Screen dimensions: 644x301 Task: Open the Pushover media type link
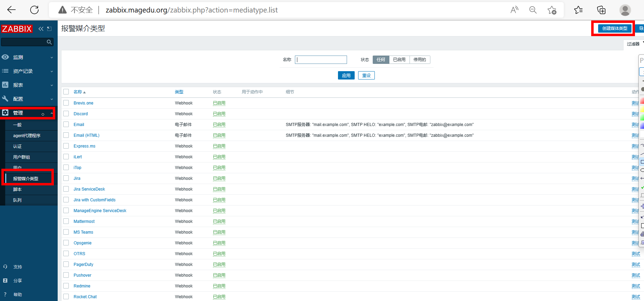[x=82, y=275]
